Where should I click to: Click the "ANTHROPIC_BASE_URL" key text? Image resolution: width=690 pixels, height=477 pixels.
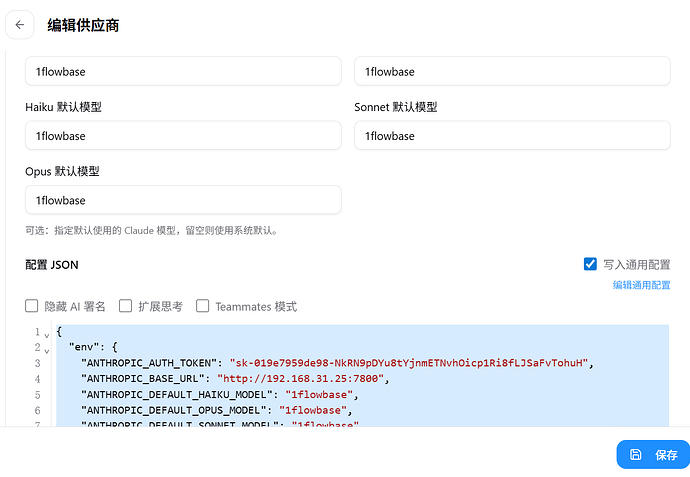143,379
